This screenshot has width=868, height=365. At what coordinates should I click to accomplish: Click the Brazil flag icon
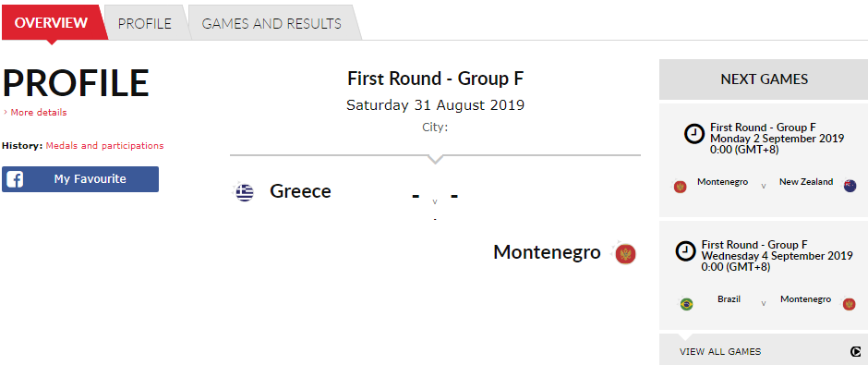click(x=686, y=304)
